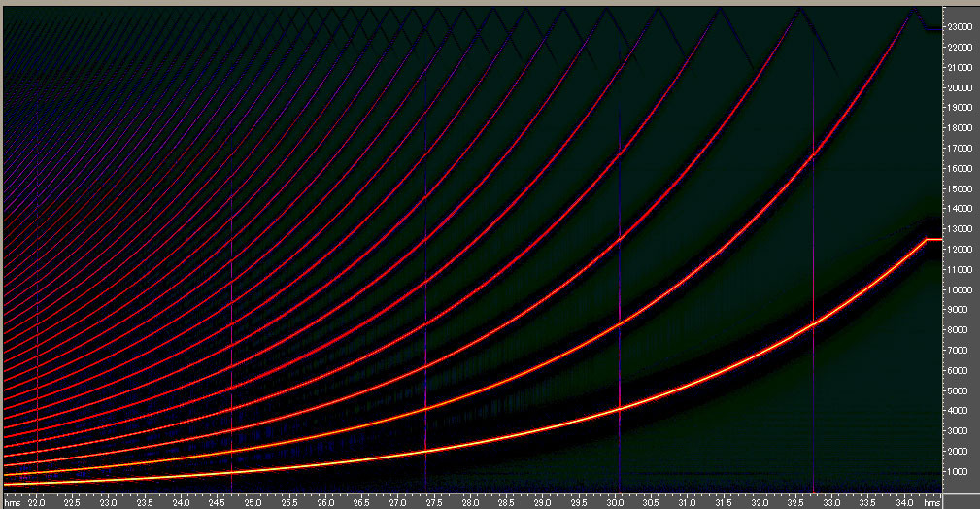
Task: Choose the 16000 frequency axis label
Action: click(962, 169)
